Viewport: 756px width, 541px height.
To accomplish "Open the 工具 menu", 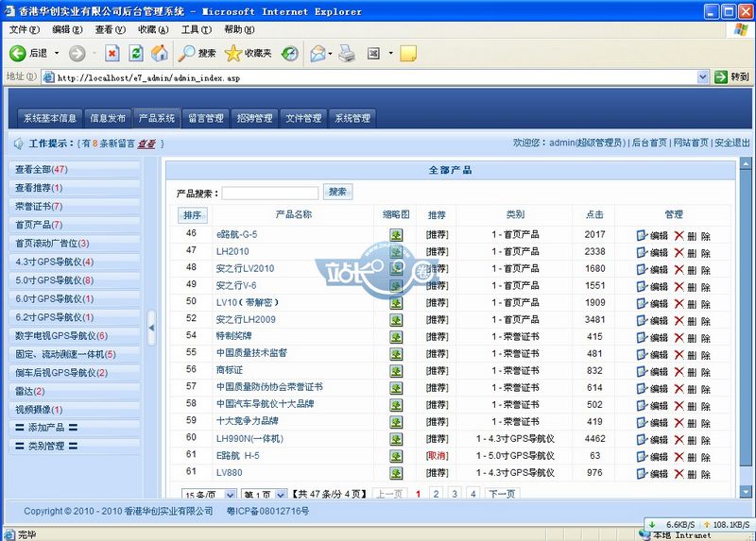I will click(197, 29).
